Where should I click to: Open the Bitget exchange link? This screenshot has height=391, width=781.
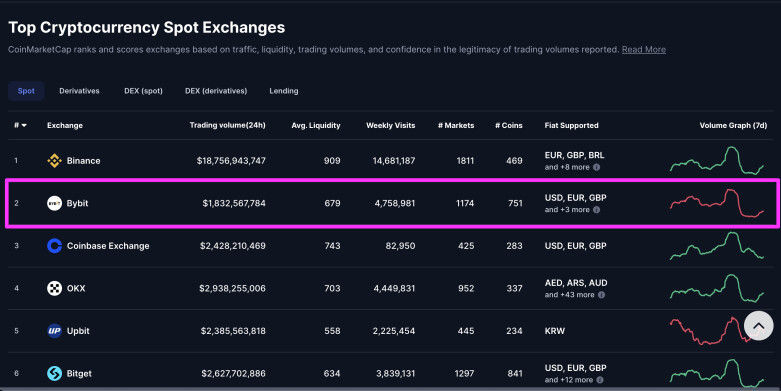(79, 374)
